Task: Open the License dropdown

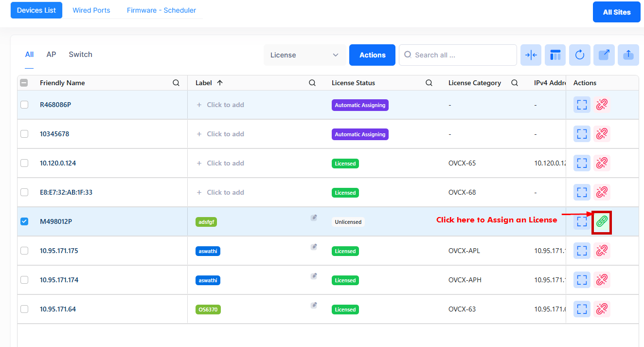Action: 305,55
